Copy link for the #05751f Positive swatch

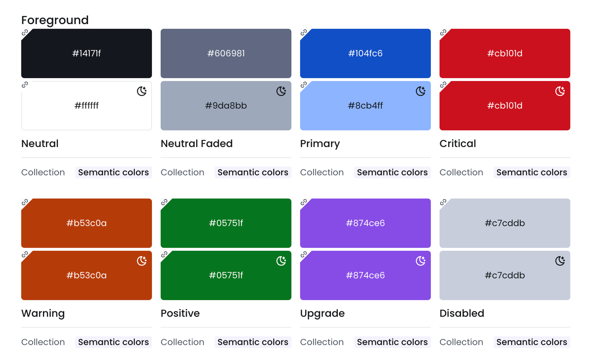click(164, 202)
